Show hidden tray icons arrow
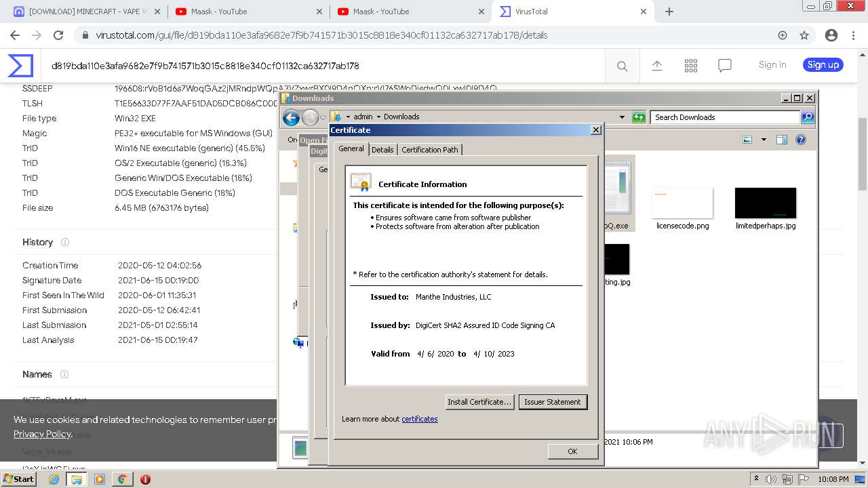The image size is (868, 488). tap(756, 479)
